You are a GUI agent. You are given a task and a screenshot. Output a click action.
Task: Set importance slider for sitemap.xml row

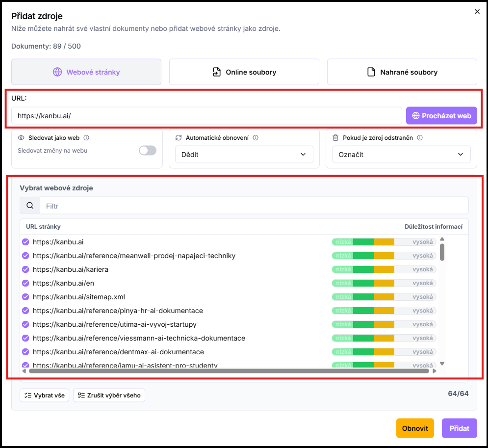coord(384,297)
